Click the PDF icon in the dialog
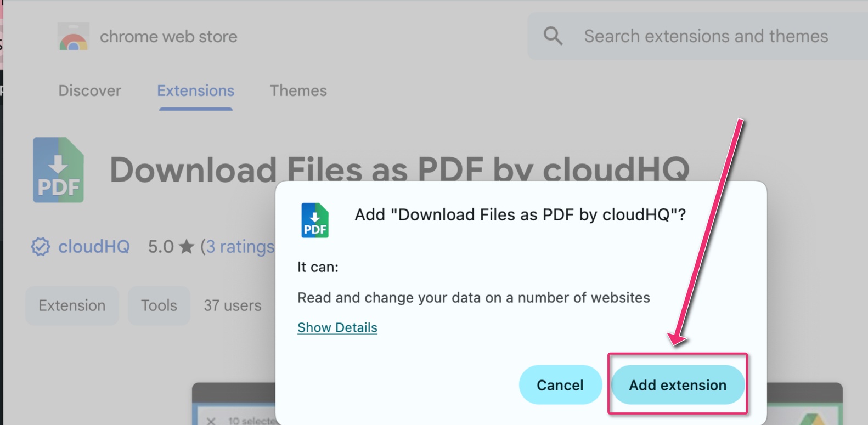Image resolution: width=868 pixels, height=425 pixels. pos(315,220)
